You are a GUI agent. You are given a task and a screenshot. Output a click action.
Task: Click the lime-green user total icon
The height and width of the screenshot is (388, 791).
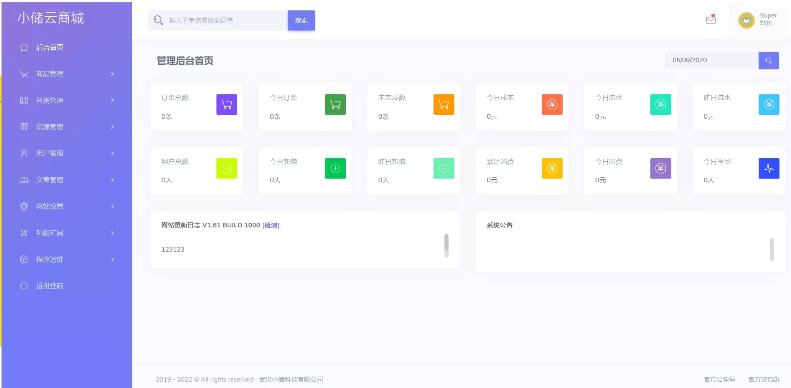[x=227, y=169]
